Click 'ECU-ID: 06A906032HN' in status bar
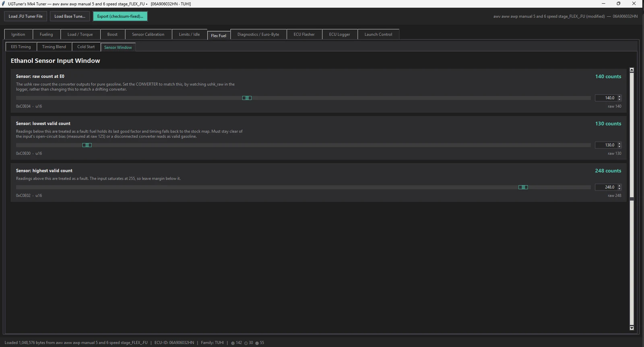 (174, 343)
